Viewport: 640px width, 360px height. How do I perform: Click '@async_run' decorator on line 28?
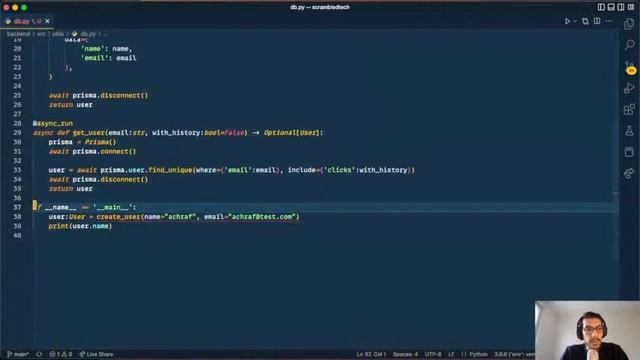click(53, 123)
